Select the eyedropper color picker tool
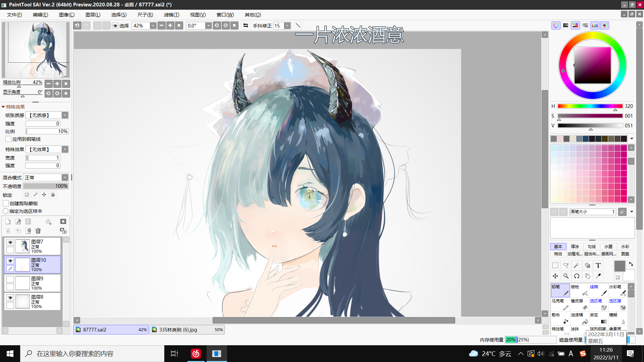The height and width of the screenshot is (362, 644). pos(598,276)
